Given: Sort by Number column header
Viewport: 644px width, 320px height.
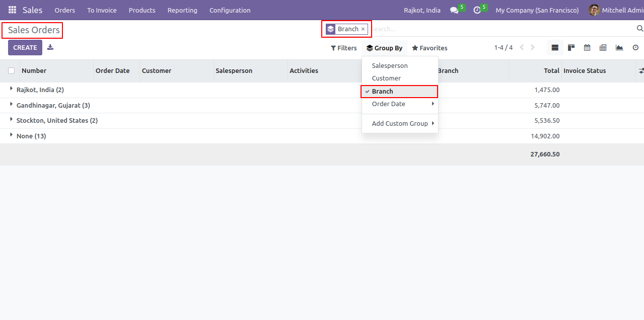Looking at the screenshot, I should tap(57, 71).
